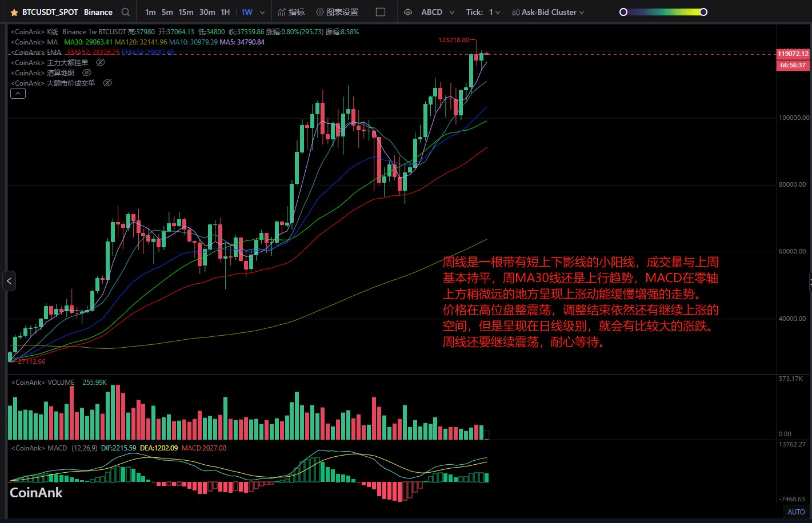Click the 27112.66 low price marker

31,361
